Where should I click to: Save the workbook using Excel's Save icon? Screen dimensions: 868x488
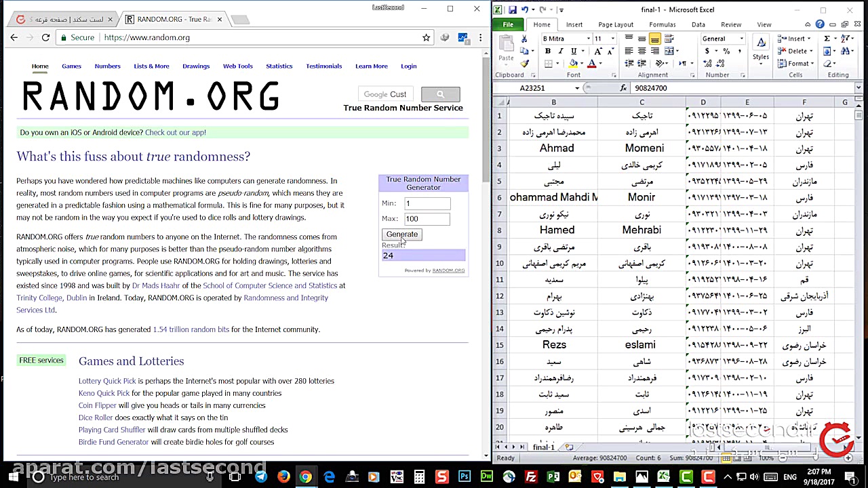512,10
